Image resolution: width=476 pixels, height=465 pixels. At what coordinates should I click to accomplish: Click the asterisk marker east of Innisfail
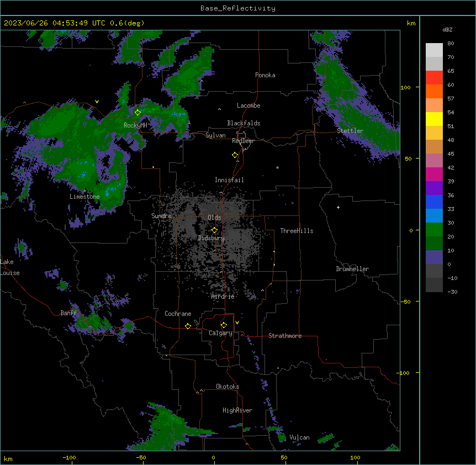[x=277, y=167]
